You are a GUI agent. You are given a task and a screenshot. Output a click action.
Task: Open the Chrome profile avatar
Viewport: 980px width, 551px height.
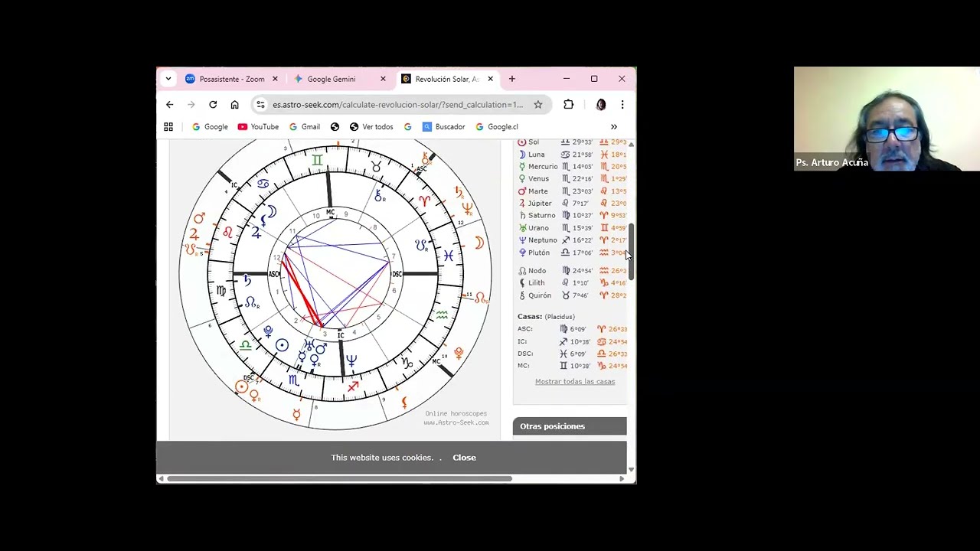tap(601, 105)
